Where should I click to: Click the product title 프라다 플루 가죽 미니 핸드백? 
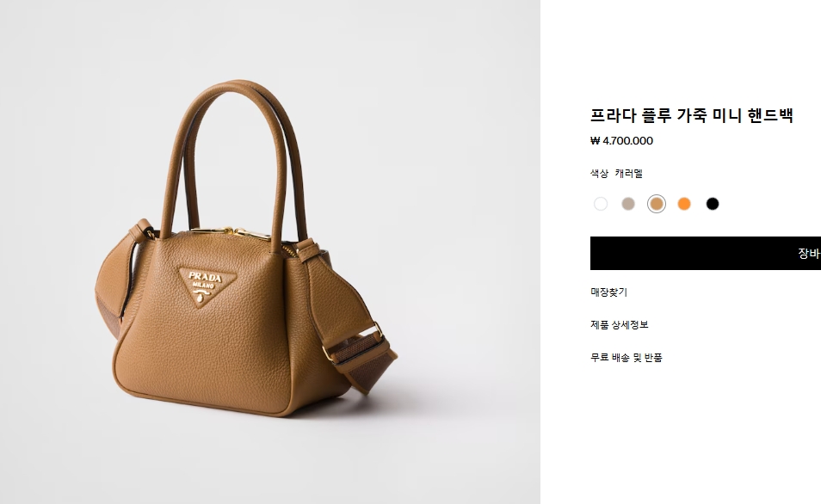[x=692, y=115]
